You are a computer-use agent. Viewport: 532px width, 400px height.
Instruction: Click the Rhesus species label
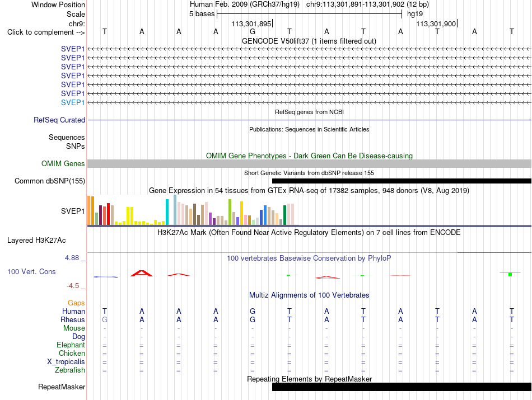(73, 319)
